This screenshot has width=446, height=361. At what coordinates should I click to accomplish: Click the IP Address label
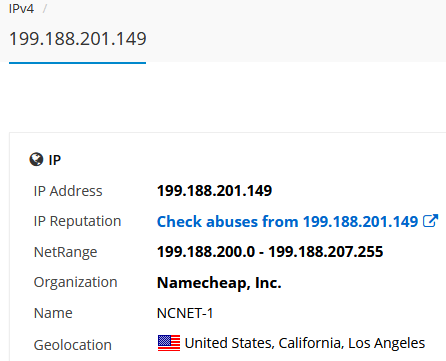pos(68,191)
